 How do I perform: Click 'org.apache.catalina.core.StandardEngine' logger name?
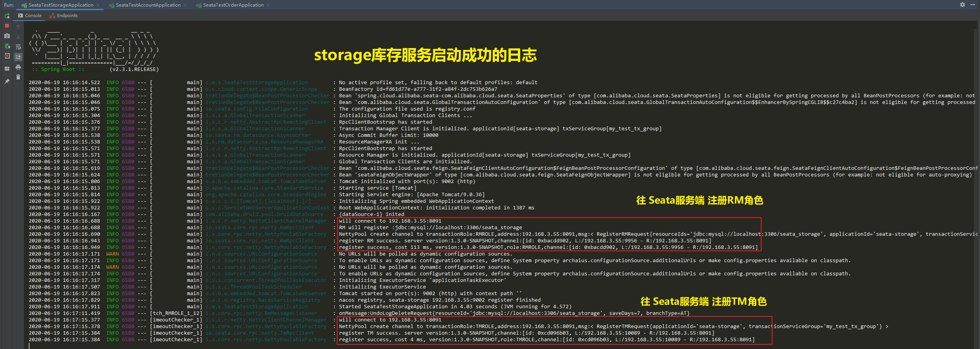pos(266,195)
